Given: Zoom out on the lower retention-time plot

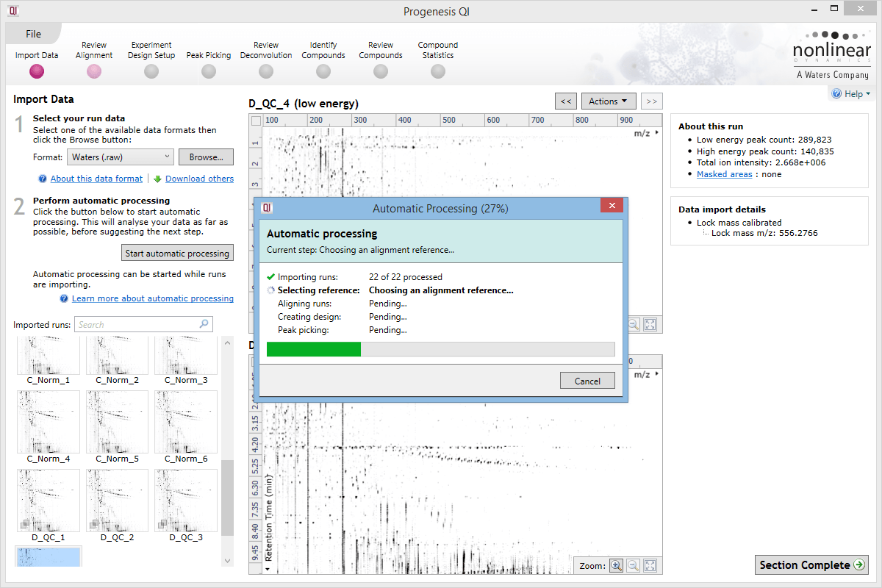Looking at the screenshot, I should click(632, 565).
